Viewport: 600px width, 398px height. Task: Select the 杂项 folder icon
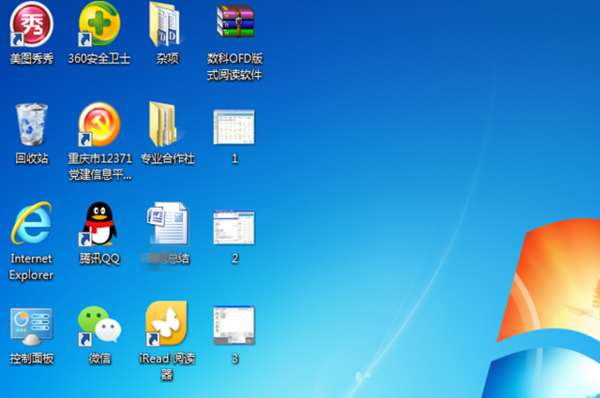[165, 24]
